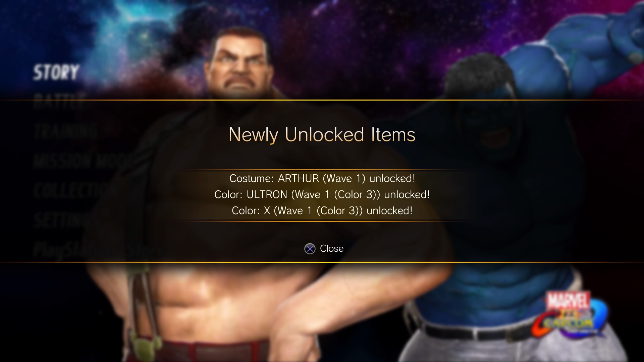Choose the dimmed BATTLE menu entry
644x362 pixels.
pos(60,101)
